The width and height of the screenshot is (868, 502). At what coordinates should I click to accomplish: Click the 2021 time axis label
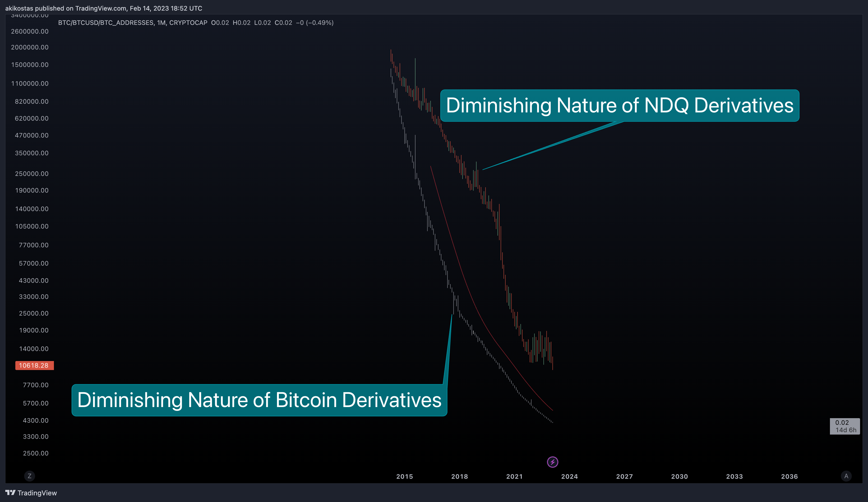point(514,477)
